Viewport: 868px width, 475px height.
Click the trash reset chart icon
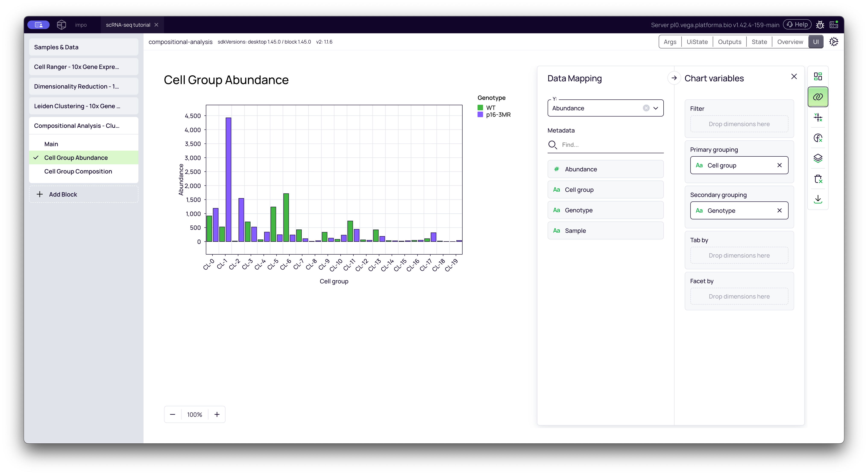818,179
